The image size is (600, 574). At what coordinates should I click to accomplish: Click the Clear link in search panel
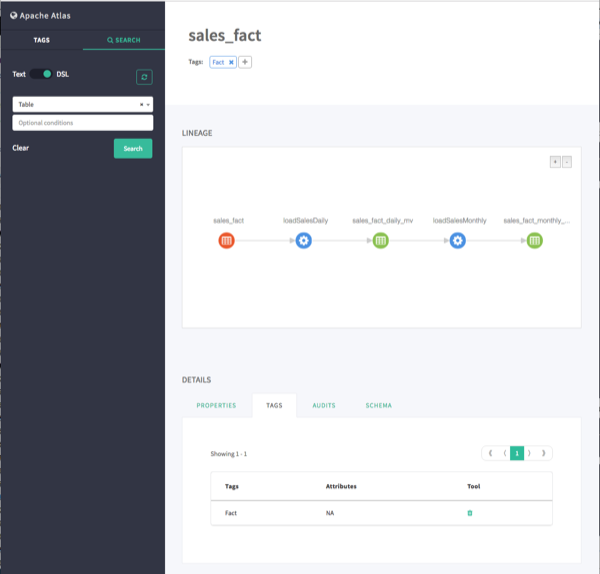[21, 148]
